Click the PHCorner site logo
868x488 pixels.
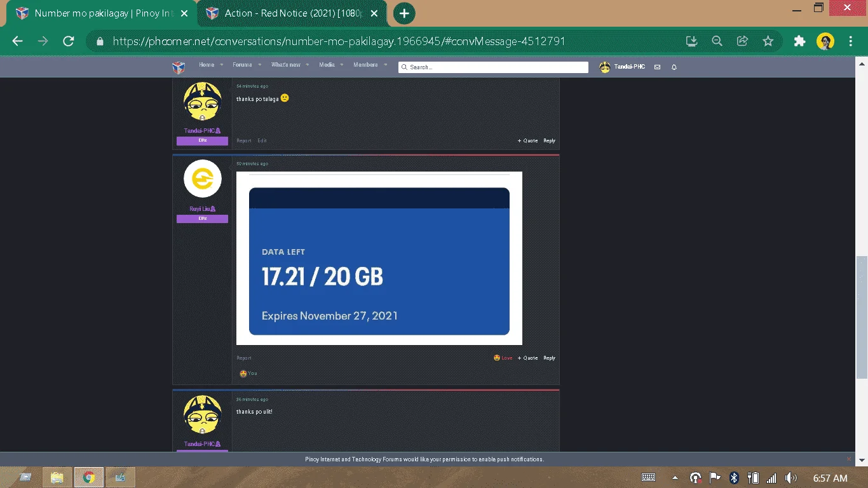[x=179, y=67]
